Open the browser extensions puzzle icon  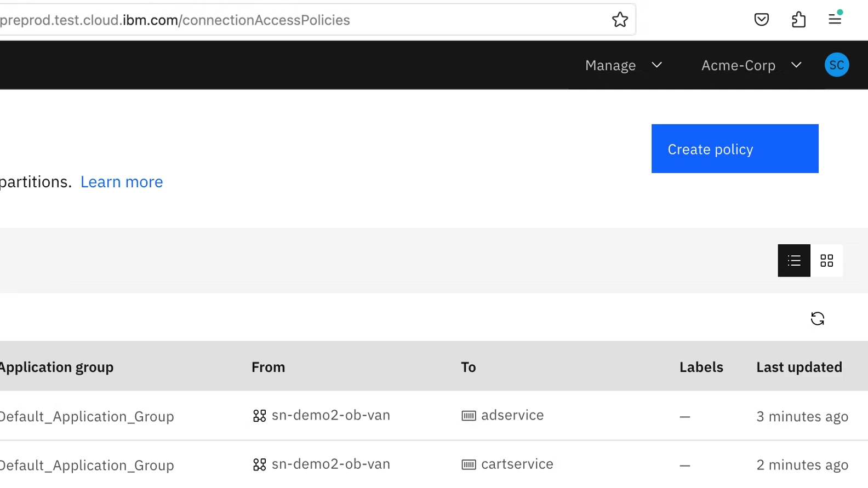pos(798,20)
